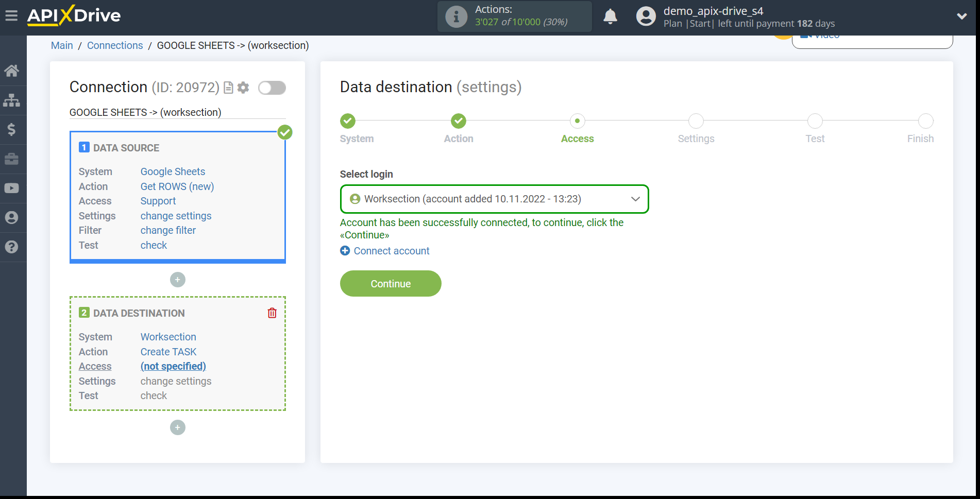Open Google Sheets system link

173,171
